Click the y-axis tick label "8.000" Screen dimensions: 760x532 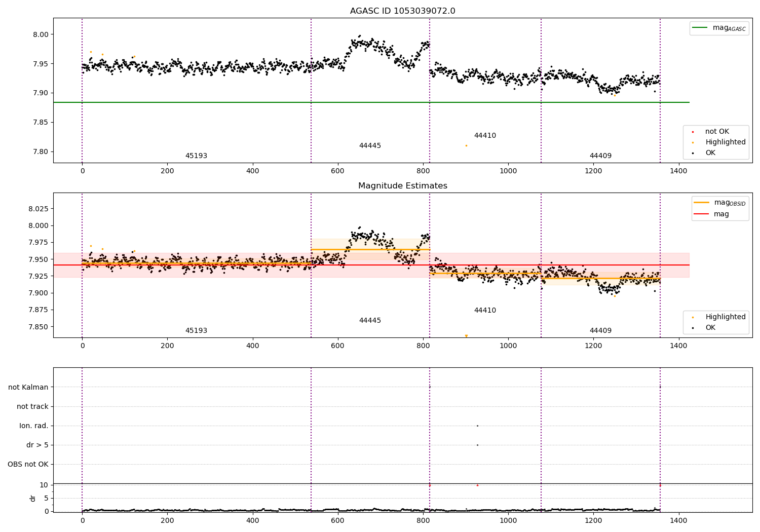click(x=39, y=226)
